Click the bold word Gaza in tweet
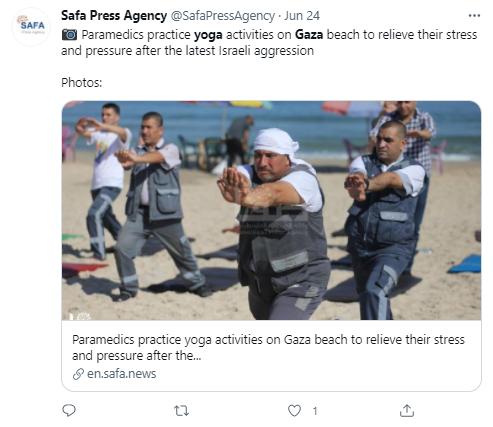This screenshot has width=493, height=427. pyautogui.click(x=309, y=35)
